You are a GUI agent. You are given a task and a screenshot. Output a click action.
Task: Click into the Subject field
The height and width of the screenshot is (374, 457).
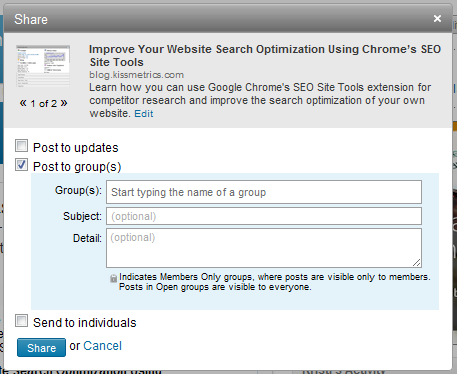[264, 216]
